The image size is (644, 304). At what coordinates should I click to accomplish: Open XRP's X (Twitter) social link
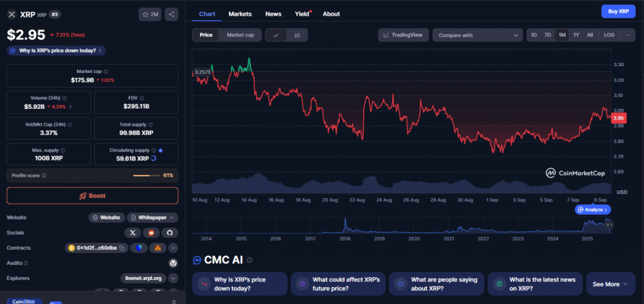(133, 233)
